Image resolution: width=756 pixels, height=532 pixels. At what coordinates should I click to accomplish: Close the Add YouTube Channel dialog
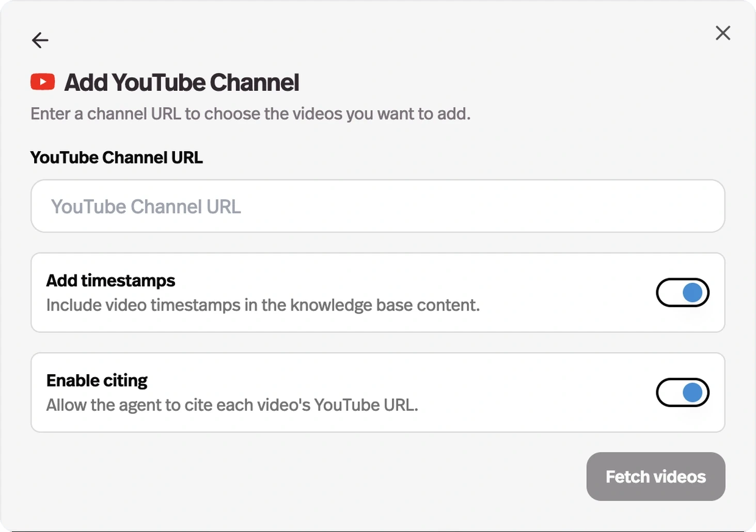coord(723,33)
